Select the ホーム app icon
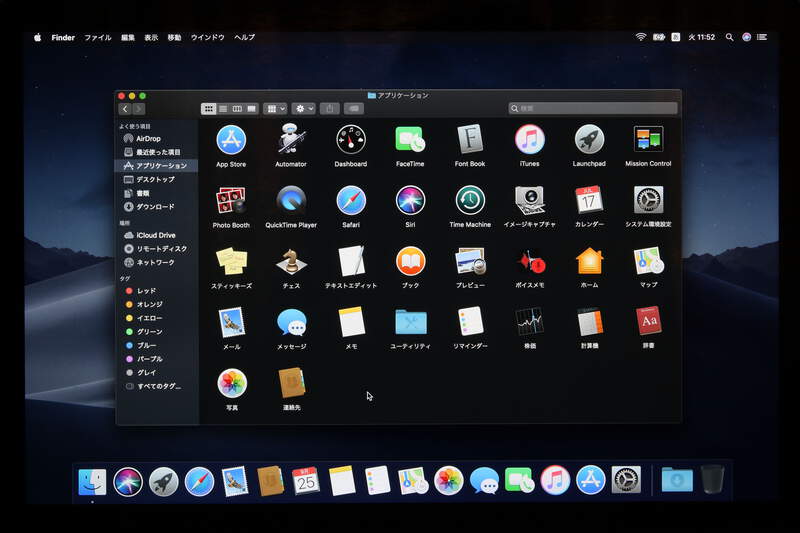This screenshot has width=800, height=533. [589, 261]
